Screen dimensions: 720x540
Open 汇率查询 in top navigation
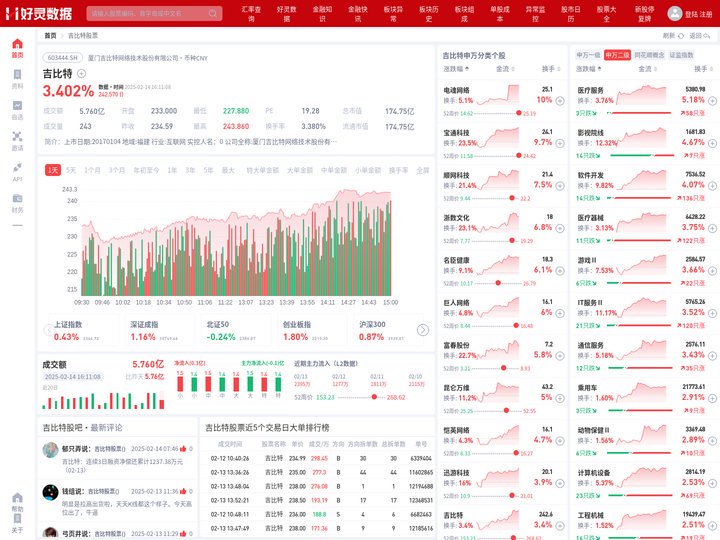coord(251,14)
